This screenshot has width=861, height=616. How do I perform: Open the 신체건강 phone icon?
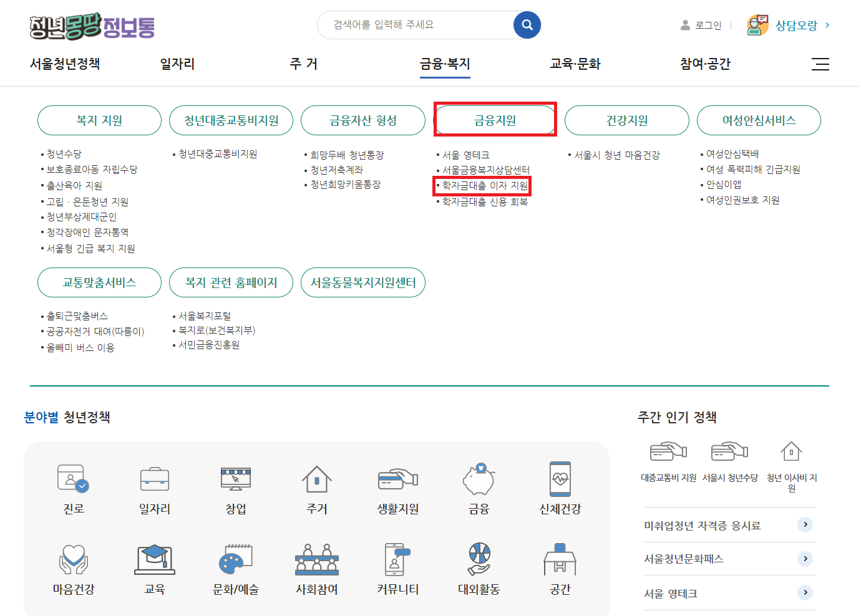(560, 480)
